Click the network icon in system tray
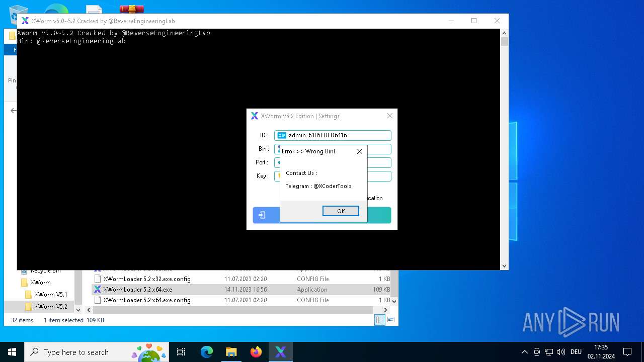The image size is (644, 362). pos(549,352)
